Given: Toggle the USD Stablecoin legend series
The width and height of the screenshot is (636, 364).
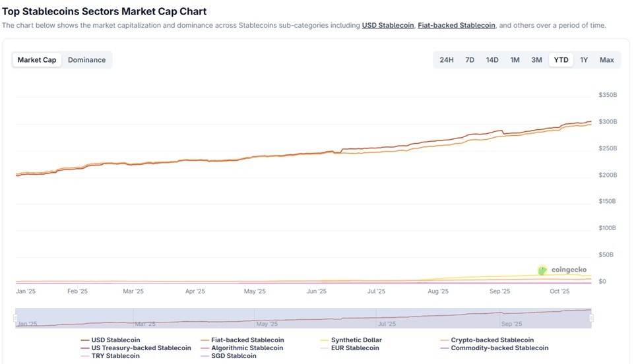Looking at the screenshot, I should (x=115, y=340).
